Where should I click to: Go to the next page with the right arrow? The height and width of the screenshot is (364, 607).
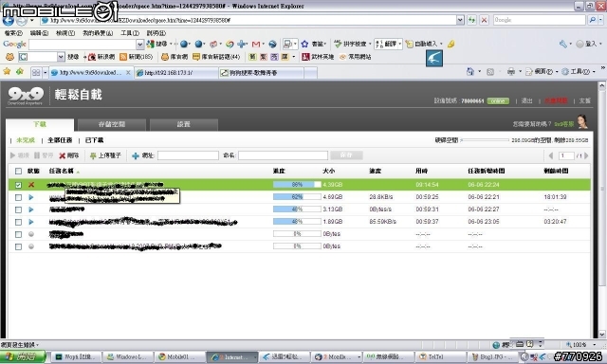pos(586,155)
